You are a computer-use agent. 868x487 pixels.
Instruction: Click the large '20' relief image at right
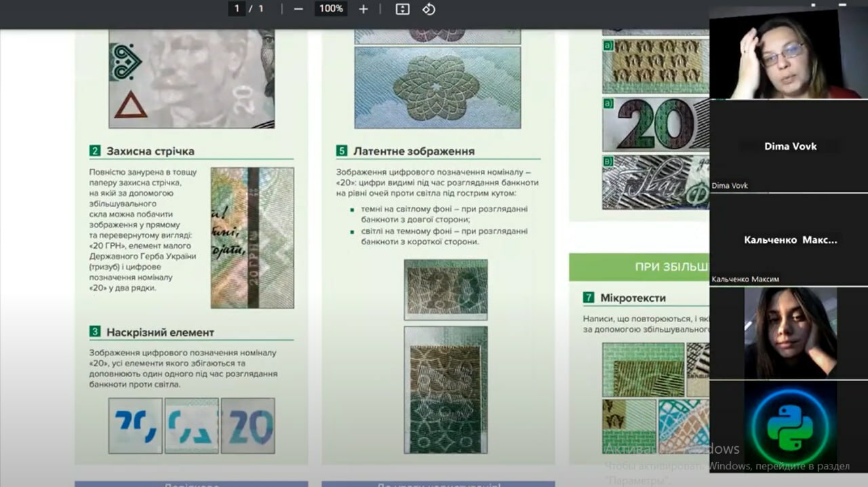(x=656, y=124)
